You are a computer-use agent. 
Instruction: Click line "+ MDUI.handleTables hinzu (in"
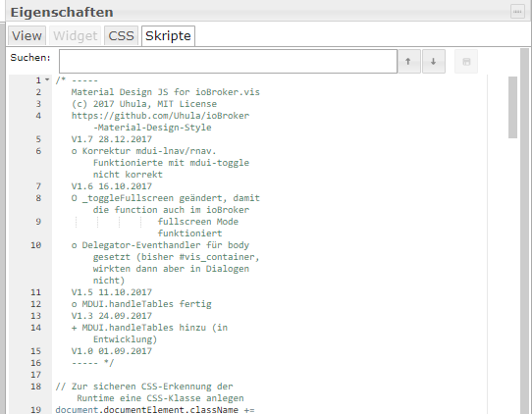point(149,328)
